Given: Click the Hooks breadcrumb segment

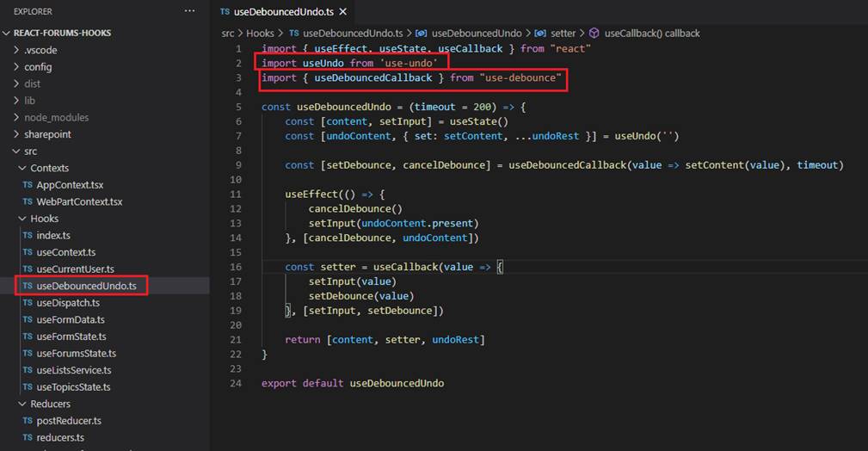Looking at the screenshot, I should pos(260,33).
